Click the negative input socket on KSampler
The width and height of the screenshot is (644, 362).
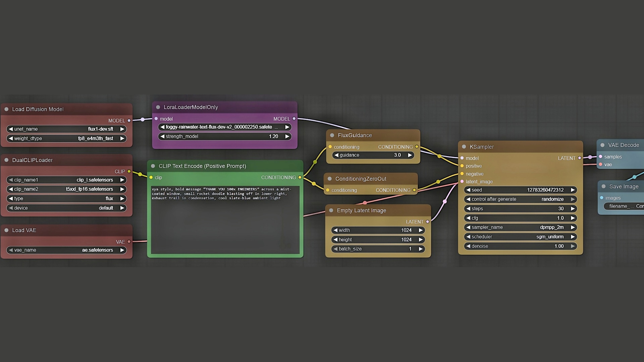[462, 174]
